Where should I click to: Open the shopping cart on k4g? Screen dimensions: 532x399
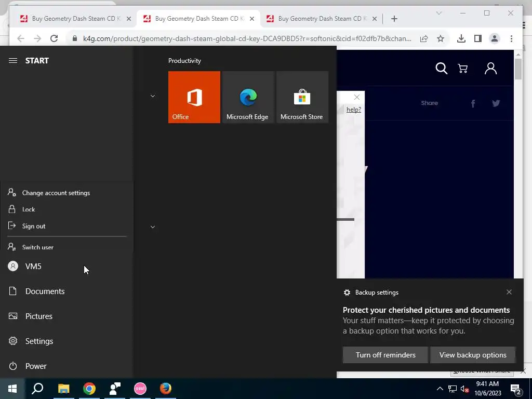463,69
